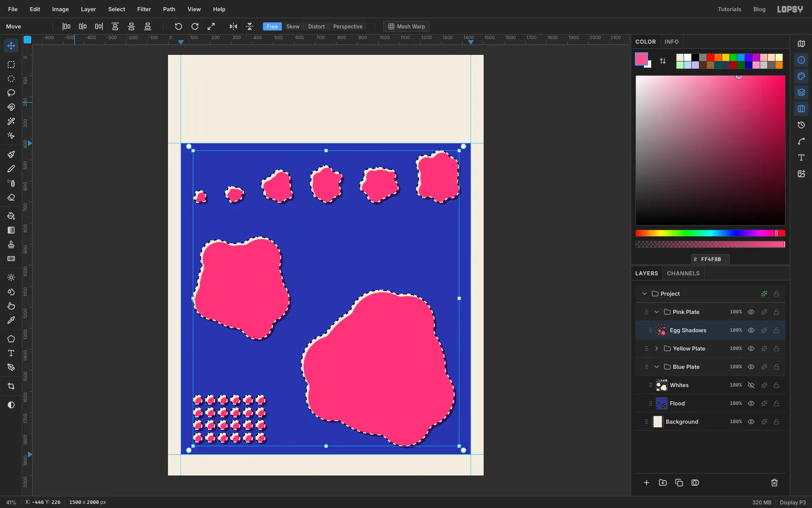Select the Pen path tool
This screenshot has height=508, width=812.
[x=11, y=367]
